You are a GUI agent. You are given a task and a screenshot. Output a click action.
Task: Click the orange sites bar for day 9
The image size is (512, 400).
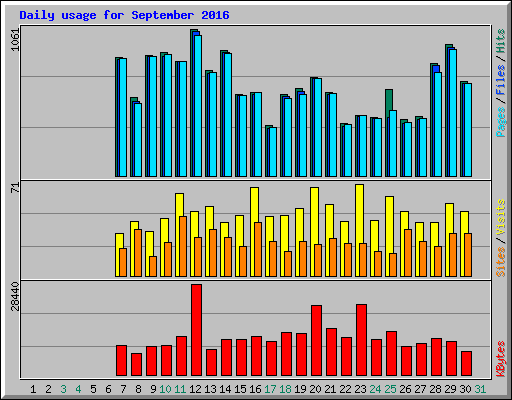point(153,266)
